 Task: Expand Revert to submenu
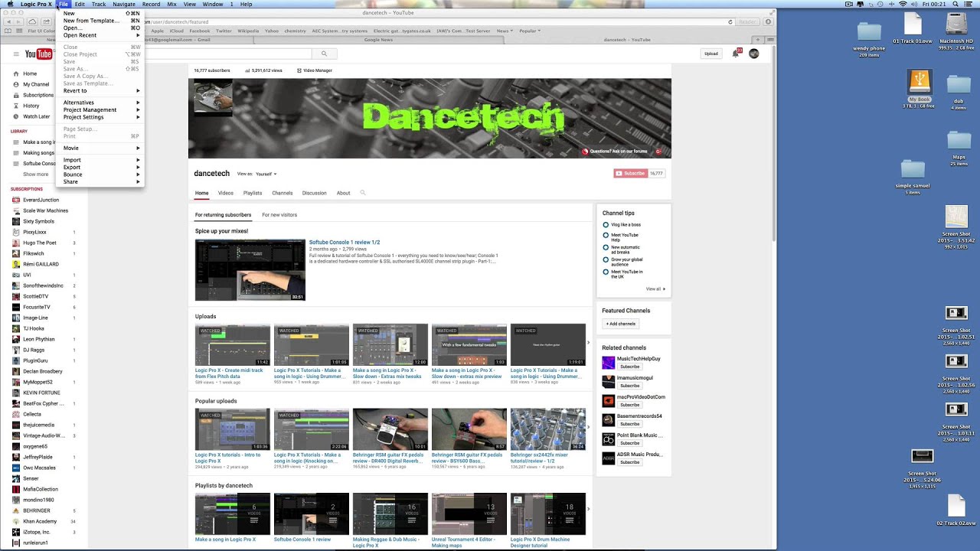pos(100,90)
